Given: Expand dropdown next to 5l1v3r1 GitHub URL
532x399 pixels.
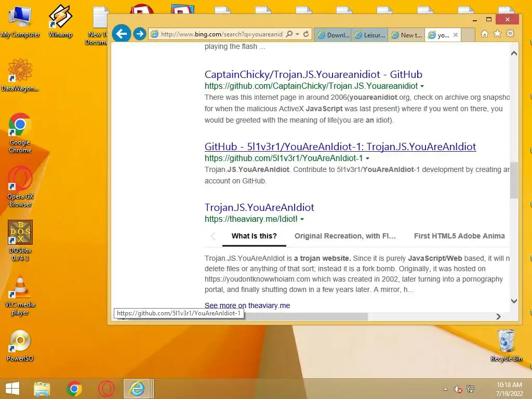Looking at the screenshot, I should coord(367,158).
